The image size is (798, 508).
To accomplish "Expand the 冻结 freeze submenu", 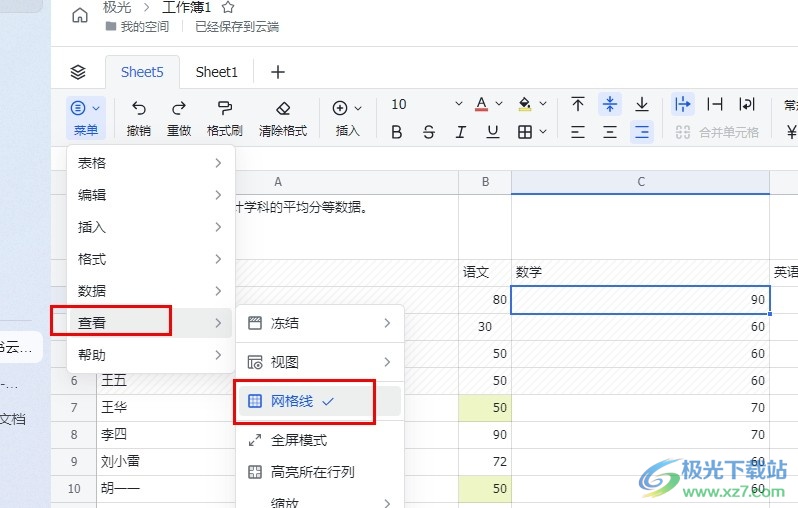I will (x=320, y=323).
